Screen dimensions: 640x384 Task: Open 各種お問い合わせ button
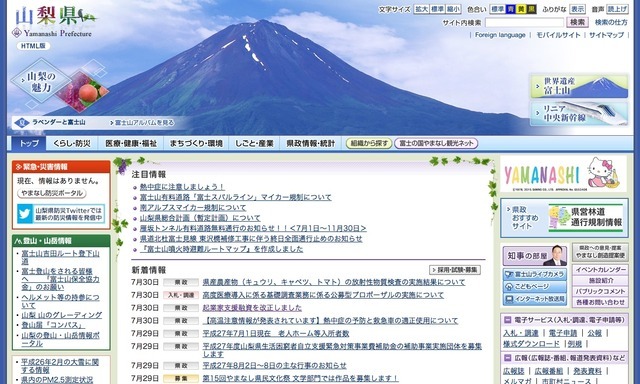click(600, 302)
